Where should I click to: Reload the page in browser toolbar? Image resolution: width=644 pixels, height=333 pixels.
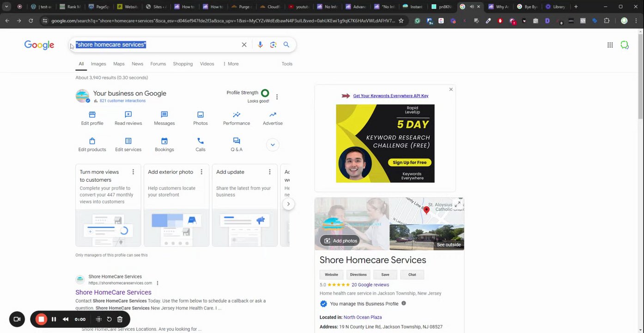(30, 21)
